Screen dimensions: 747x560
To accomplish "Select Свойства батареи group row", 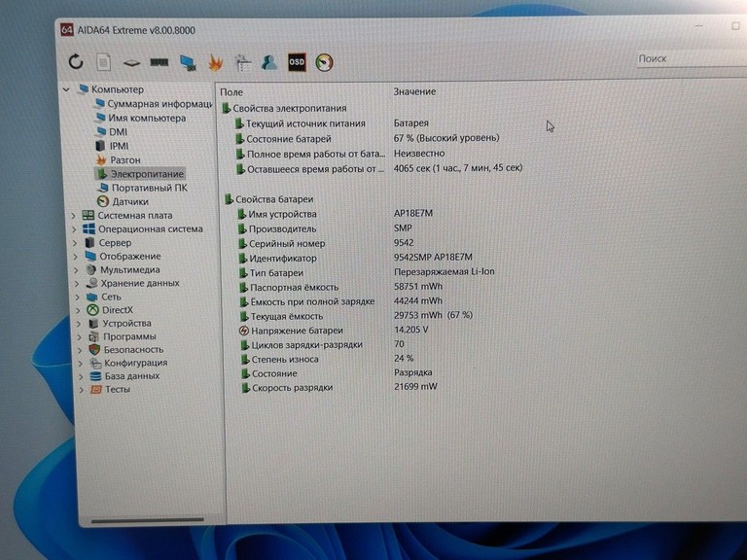I will point(269,199).
